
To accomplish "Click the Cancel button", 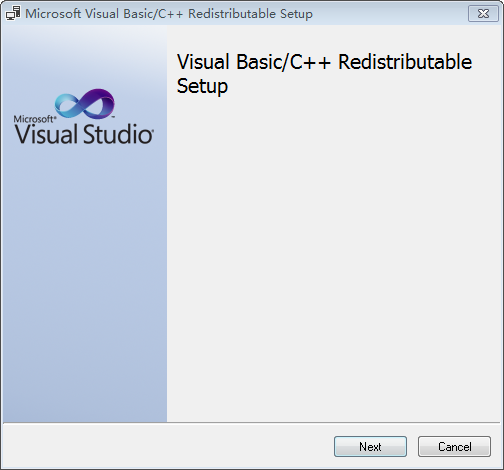I will pyautogui.click(x=454, y=446).
